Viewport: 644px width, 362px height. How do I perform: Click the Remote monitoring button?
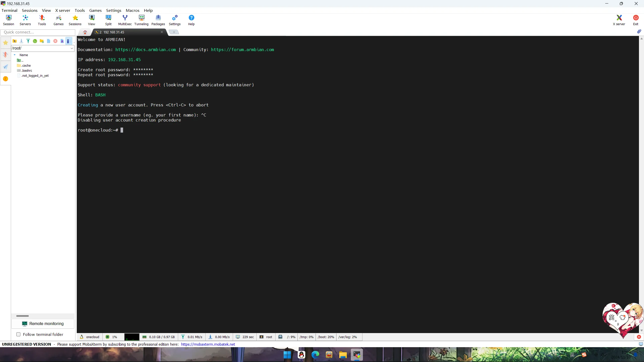pos(43,324)
